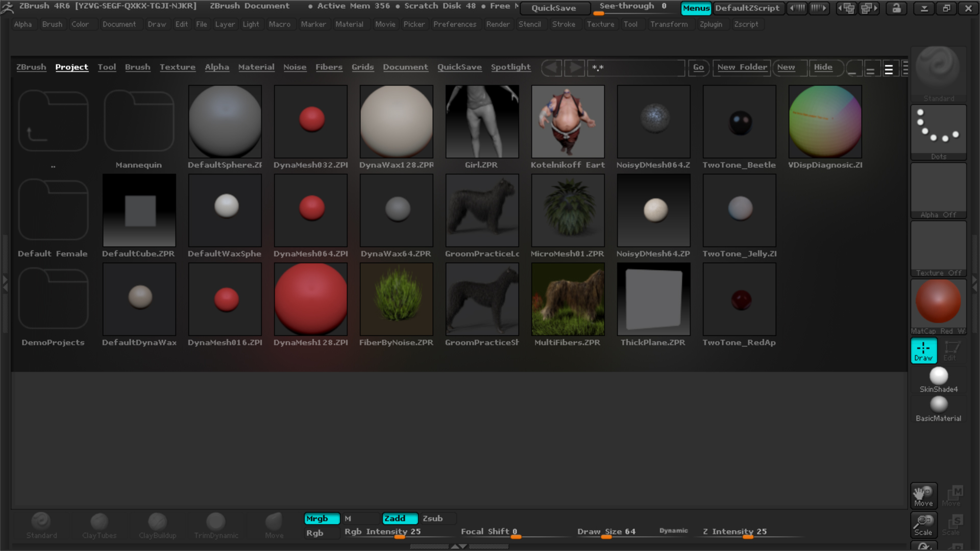Activate the Draw mode button
Screen dimensions: 980x551
[x=923, y=350]
